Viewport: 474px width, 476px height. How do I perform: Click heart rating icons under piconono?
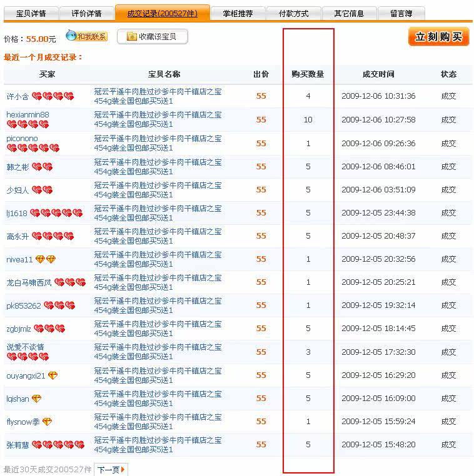[33, 148]
